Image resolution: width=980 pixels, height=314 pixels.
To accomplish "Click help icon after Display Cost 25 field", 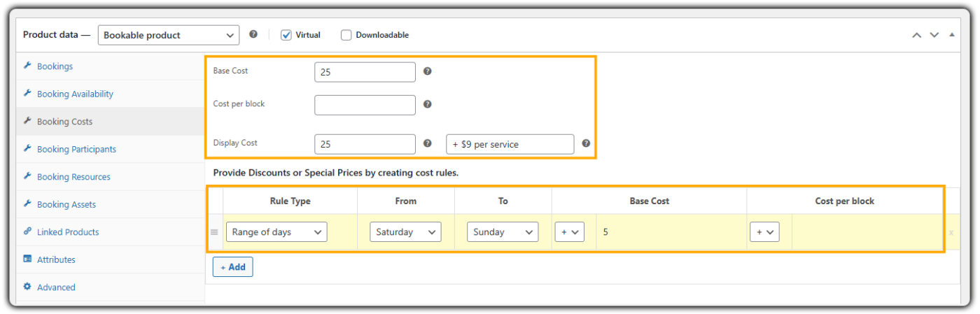I will tap(428, 143).
